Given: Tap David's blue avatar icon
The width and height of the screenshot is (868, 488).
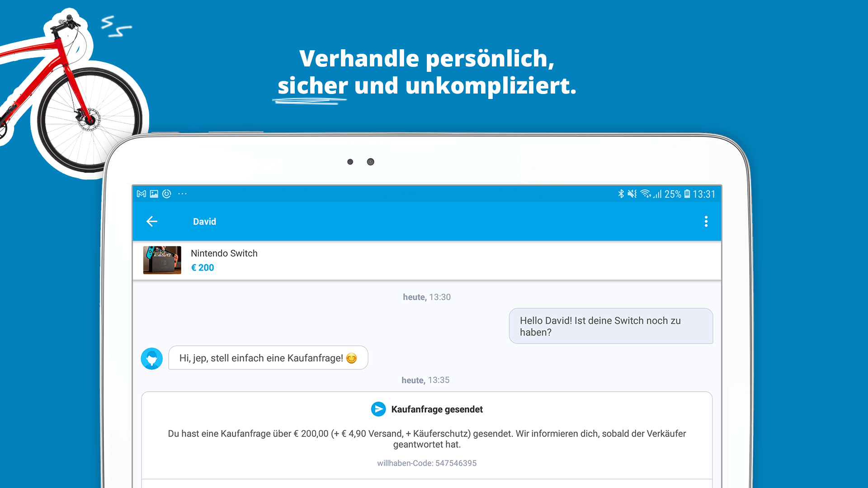Looking at the screenshot, I should 152,359.
